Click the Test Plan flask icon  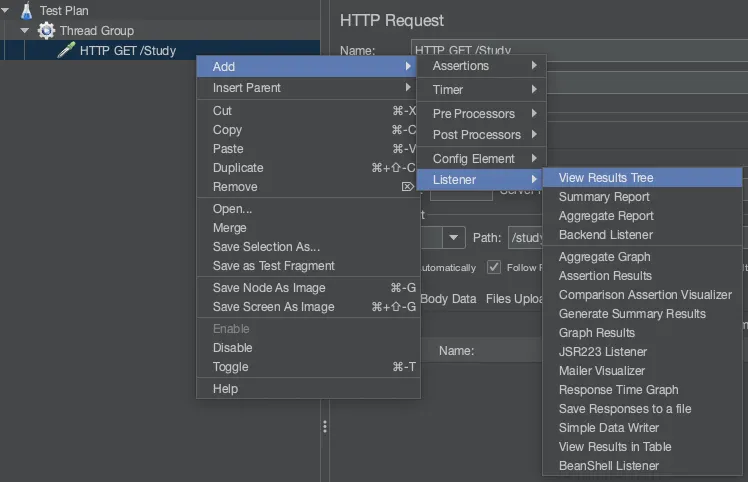coord(27,11)
